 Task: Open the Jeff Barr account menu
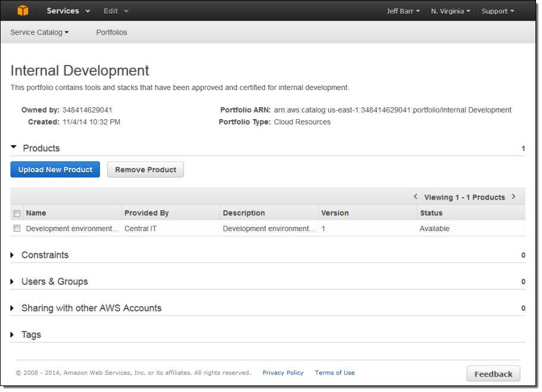[403, 11]
